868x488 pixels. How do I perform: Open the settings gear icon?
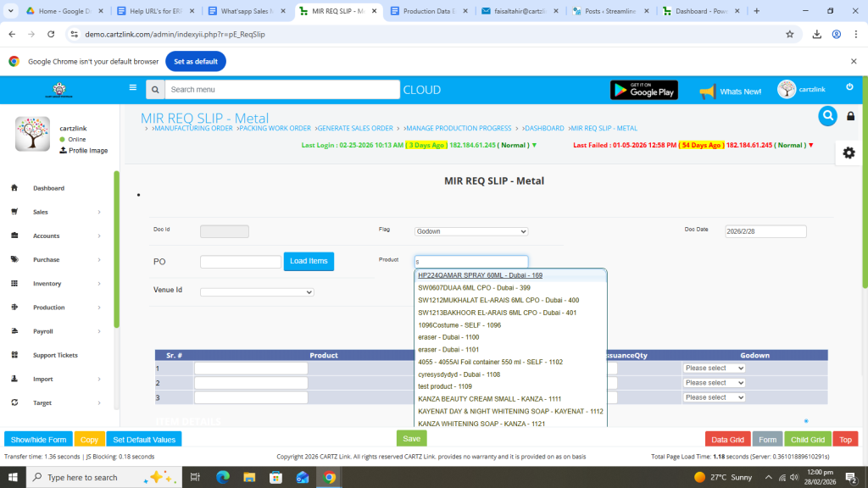(x=849, y=152)
